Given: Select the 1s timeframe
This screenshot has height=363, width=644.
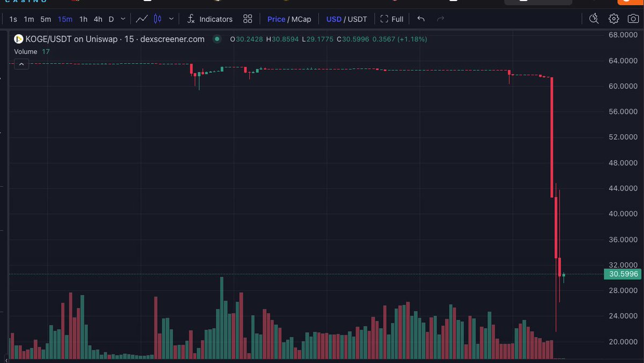Looking at the screenshot, I should pyautogui.click(x=13, y=19).
